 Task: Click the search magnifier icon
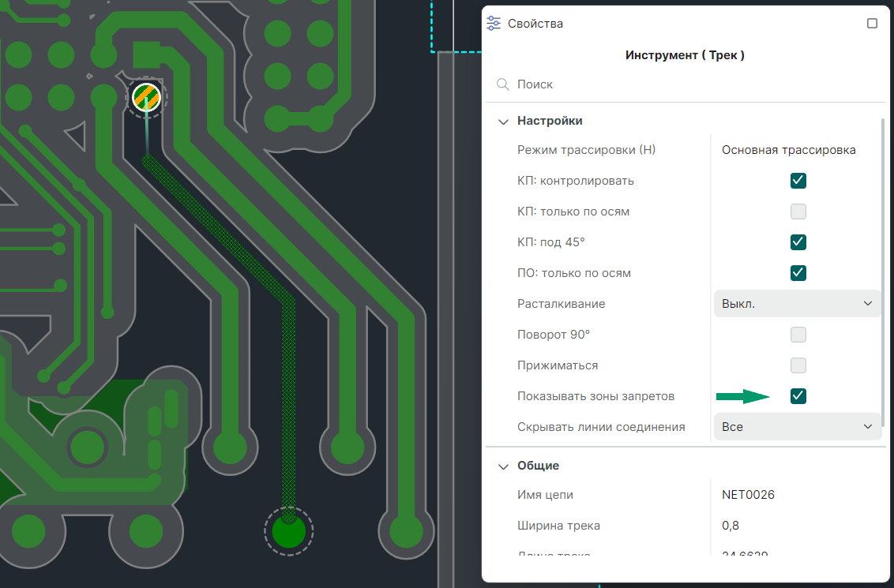tap(502, 84)
